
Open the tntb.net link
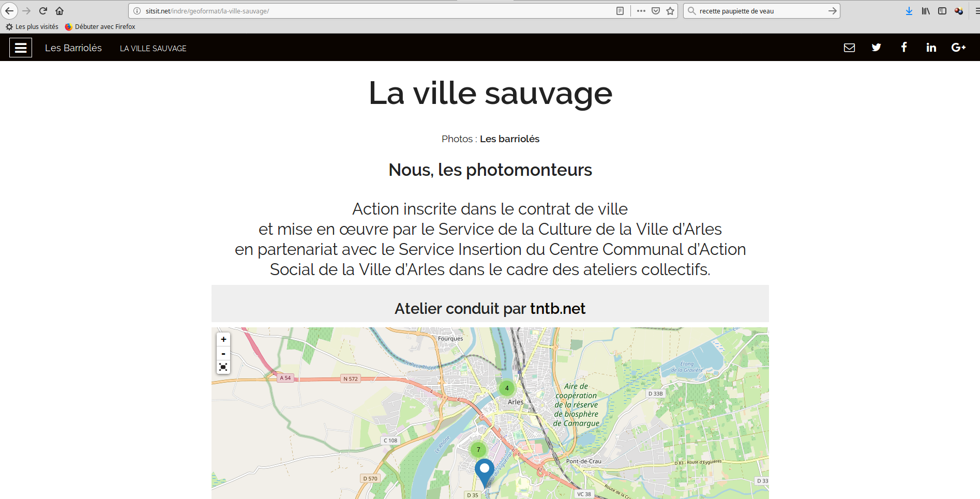[x=557, y=309]
